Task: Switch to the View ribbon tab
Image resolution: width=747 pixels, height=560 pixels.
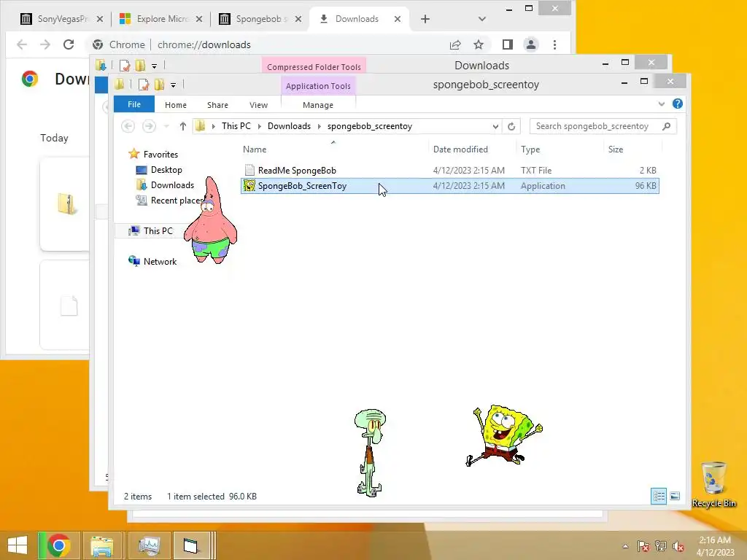Action: tap(258, 105)
